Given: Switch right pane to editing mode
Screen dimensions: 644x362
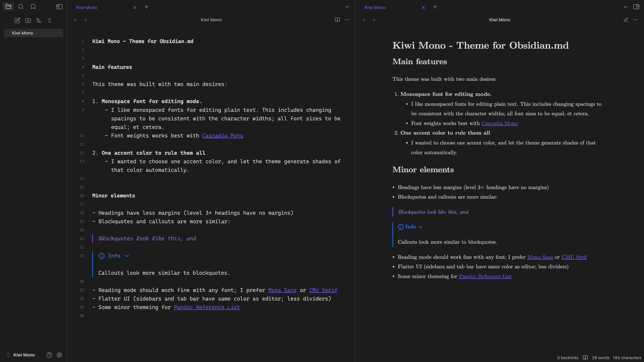Looking at the screenshot, I should [x=626, y=20].
